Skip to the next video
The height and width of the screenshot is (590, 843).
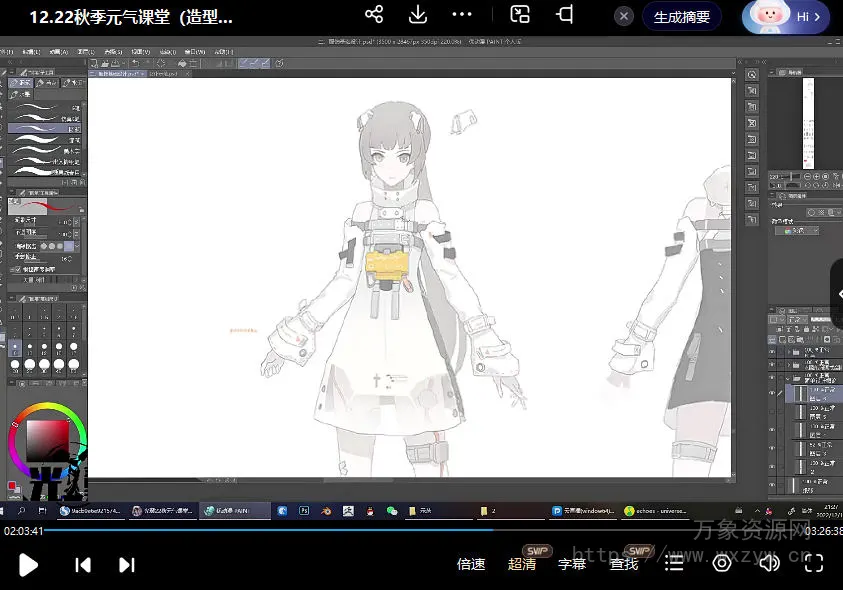[127, 565]
